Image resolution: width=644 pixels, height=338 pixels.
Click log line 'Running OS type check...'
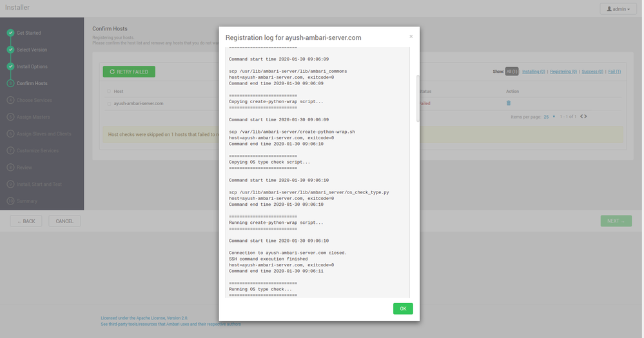click(260, 290)
